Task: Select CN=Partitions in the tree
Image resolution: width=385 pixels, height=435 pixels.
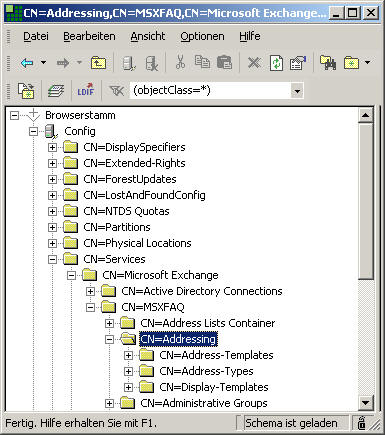Action: [x=117, y=227]
